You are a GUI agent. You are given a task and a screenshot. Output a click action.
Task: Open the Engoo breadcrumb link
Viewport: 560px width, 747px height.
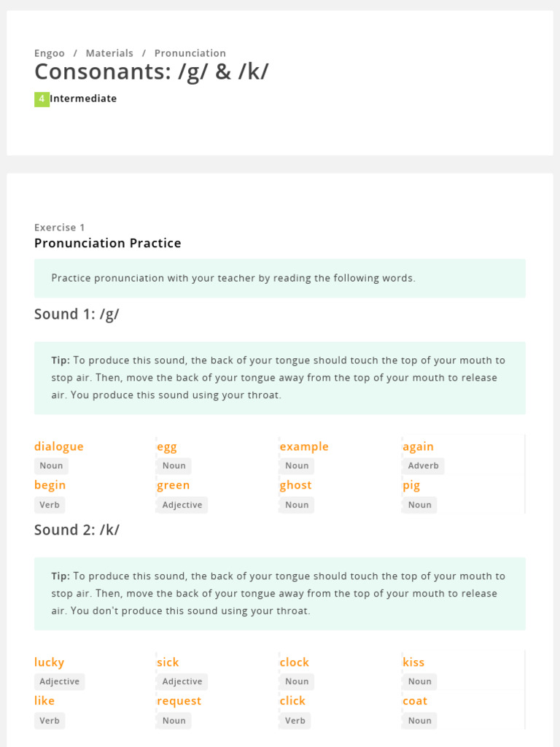(x=50, y=53)
